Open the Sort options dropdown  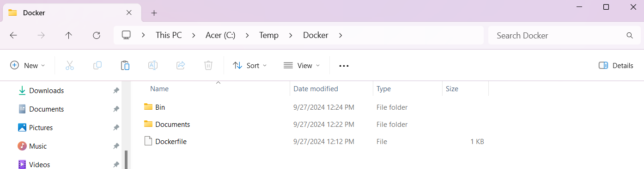click(250, 65)
